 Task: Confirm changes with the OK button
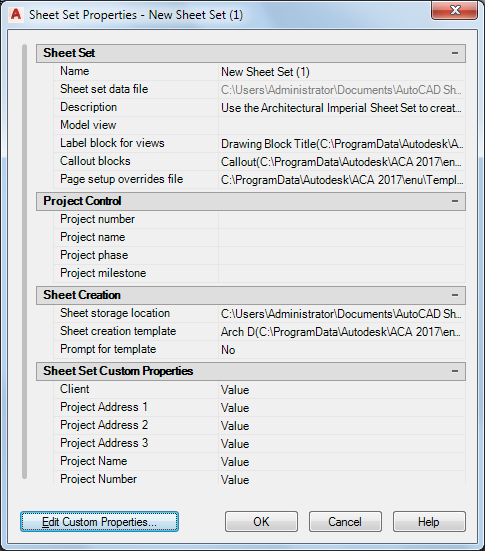261,521
